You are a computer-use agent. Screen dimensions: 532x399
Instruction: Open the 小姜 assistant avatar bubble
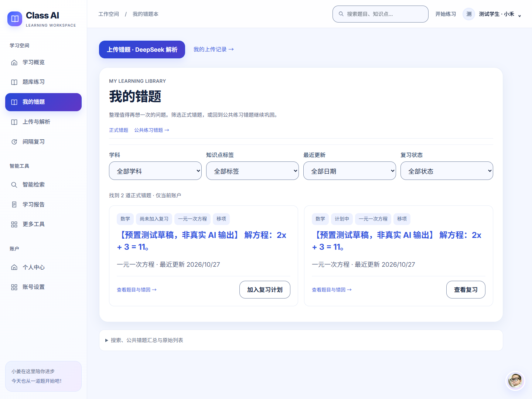(515, 381)
